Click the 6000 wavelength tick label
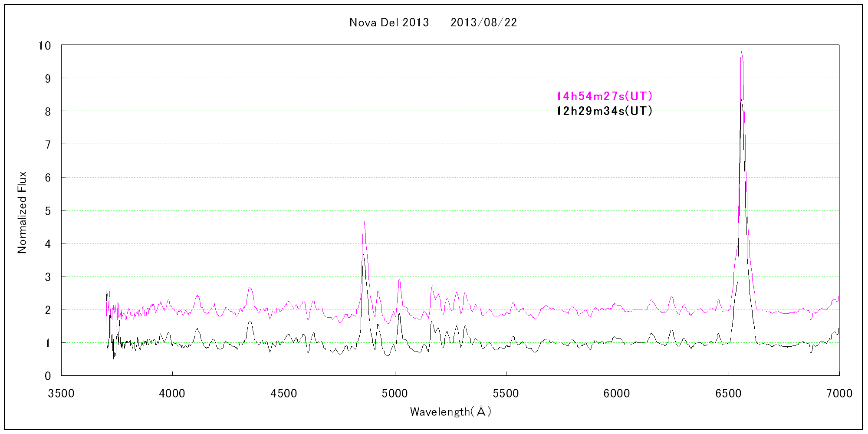The image size is (868, 434). [x=617, y=394]
